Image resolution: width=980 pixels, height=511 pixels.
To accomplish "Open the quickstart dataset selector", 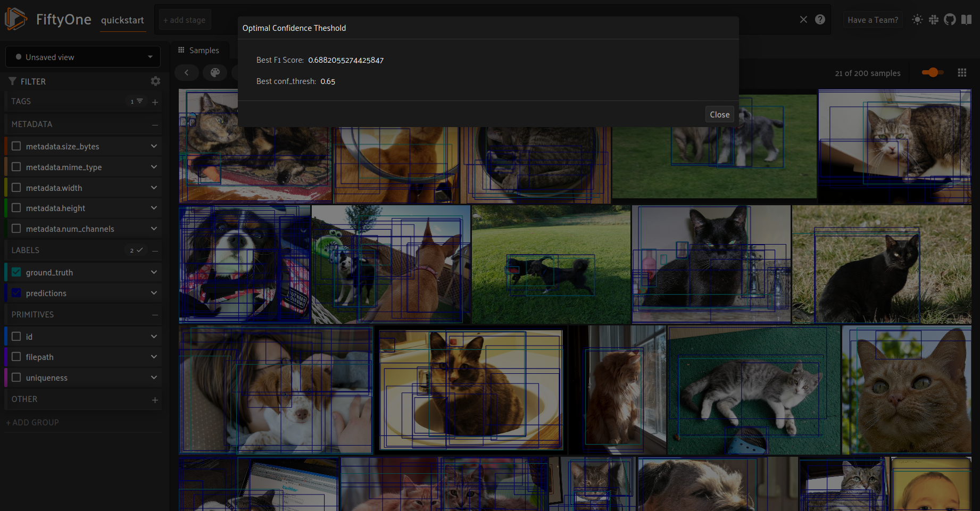I will click(122, 20).
